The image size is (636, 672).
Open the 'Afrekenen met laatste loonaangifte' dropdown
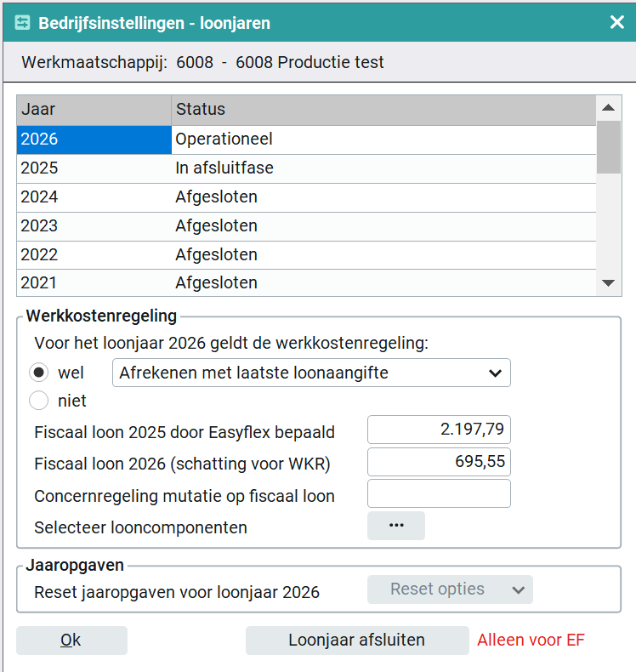click(311, 373)
